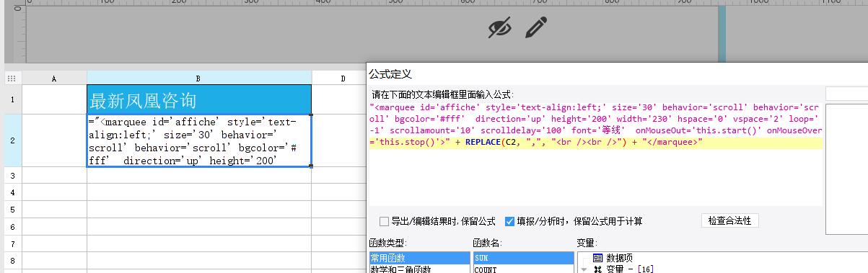Click the 数据项 table icon
868x273 pixels.
coord(597,258)
